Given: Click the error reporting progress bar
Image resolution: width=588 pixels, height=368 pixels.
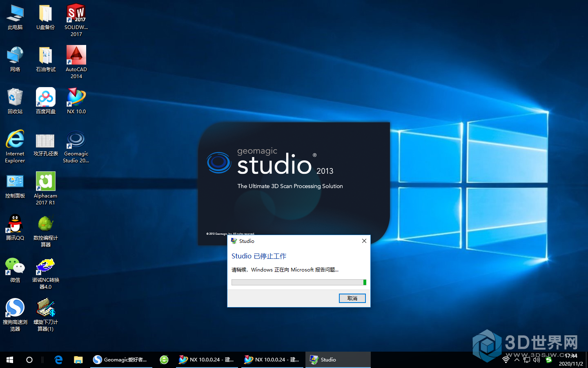Looking at the screenshot, I should [299, 282].
